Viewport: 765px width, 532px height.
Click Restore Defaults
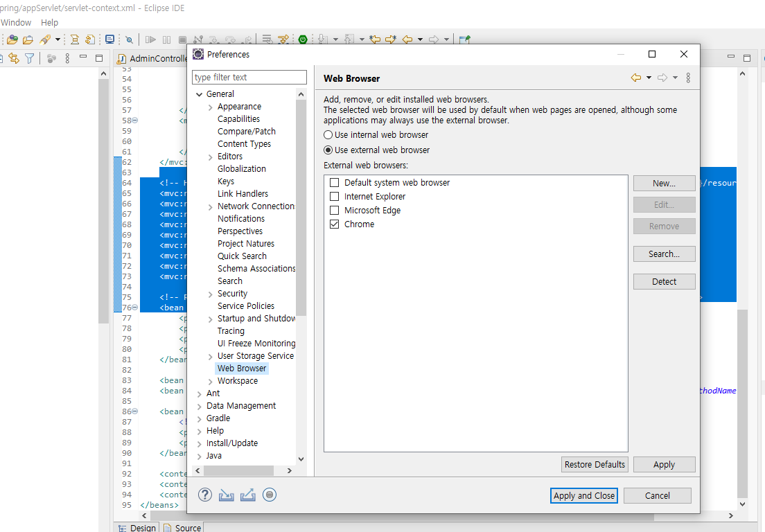(x=595, y=464)
